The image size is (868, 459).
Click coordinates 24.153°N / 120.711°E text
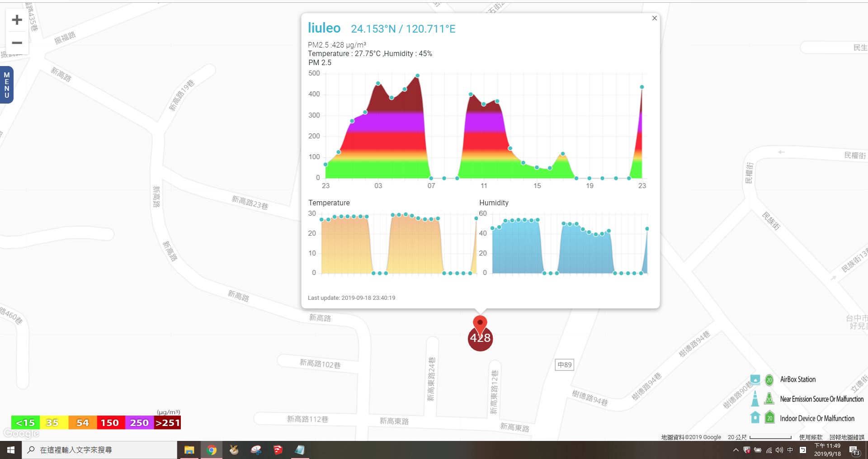tap(403, 29)
